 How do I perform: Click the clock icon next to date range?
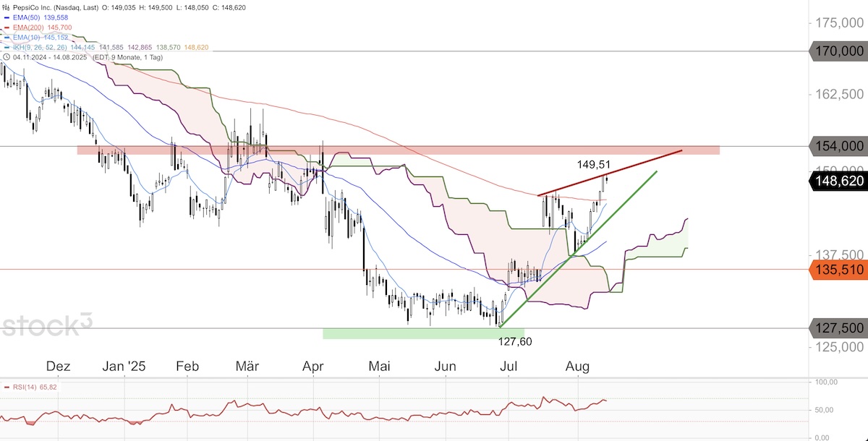click(x=7, y=56)
